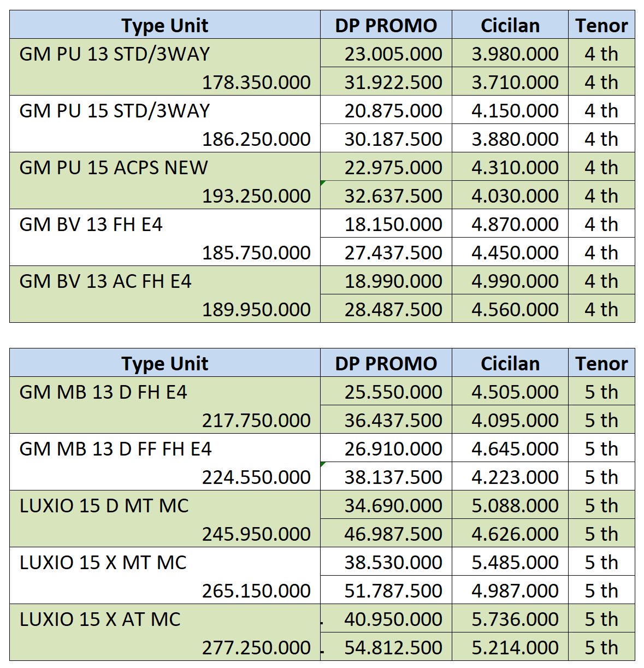644x668 pixels.
Task: Select the first table's Type Unit header
Action: pos(165,25)
